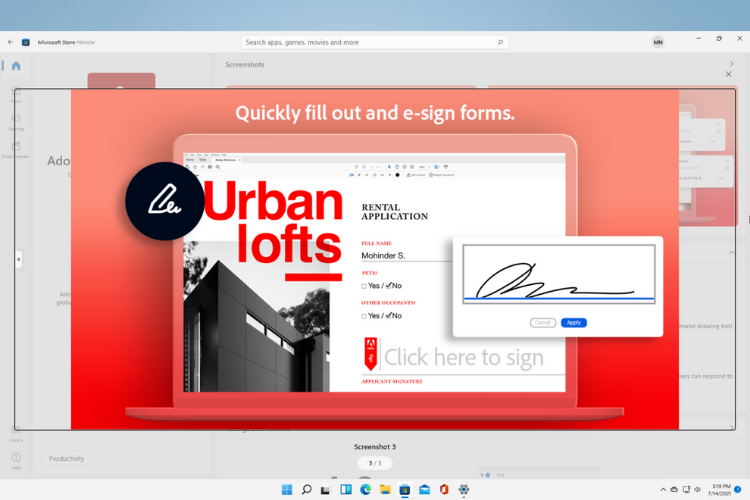Open the Widgets panel from taskbar
Screen dimensions: 750x500
[x=346, y=489]
